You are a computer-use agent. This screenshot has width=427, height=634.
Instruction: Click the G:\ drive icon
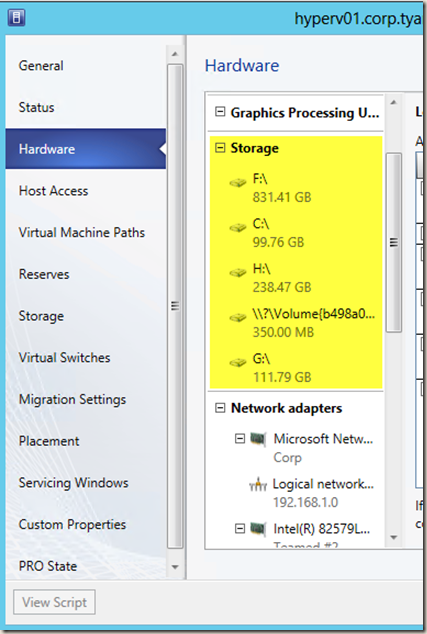(238, 362)
